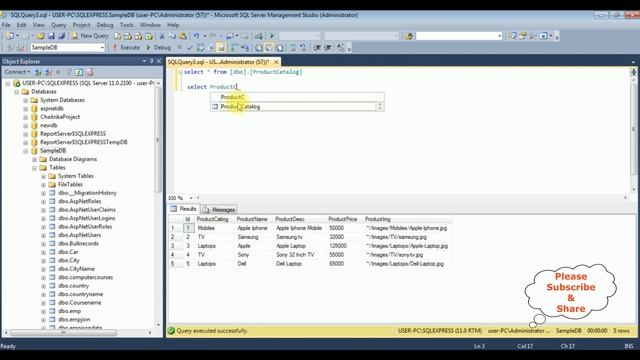Click the Debug button

(158, 47)
